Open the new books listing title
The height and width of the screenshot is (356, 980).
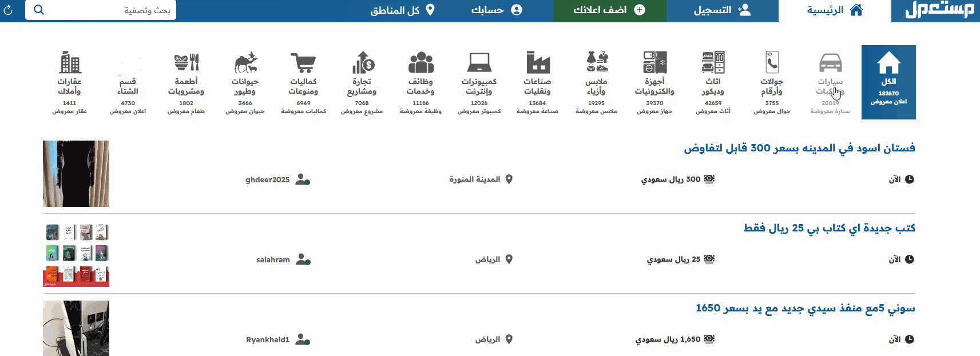[x=829, y=228]
